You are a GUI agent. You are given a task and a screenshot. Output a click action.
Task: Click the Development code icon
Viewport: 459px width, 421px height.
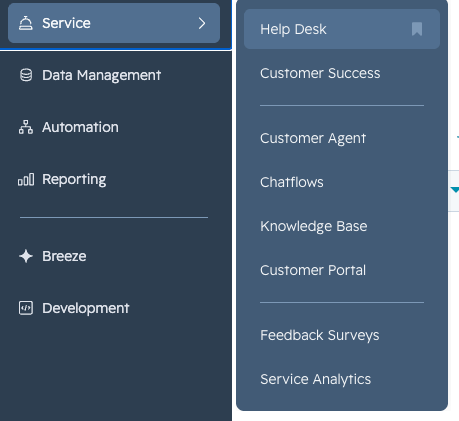pyautogui.click(x=26, y=308)
